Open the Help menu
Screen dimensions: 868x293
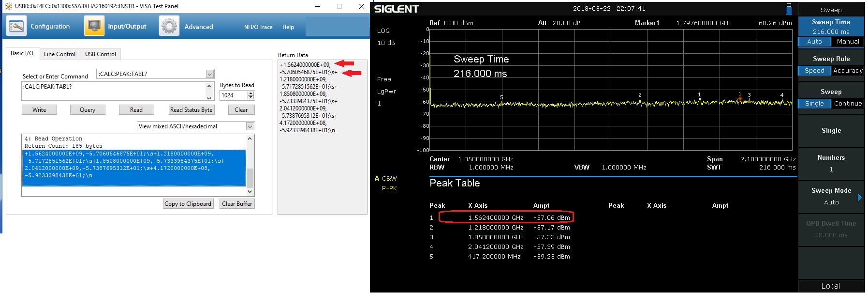288,27
